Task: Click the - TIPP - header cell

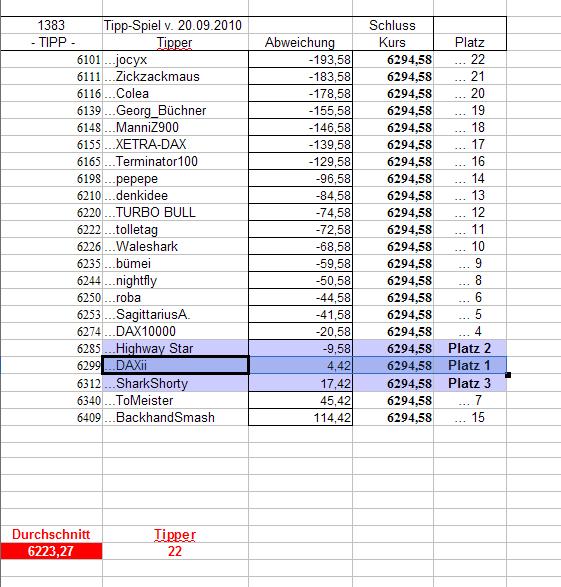Action: click(51, 42)
